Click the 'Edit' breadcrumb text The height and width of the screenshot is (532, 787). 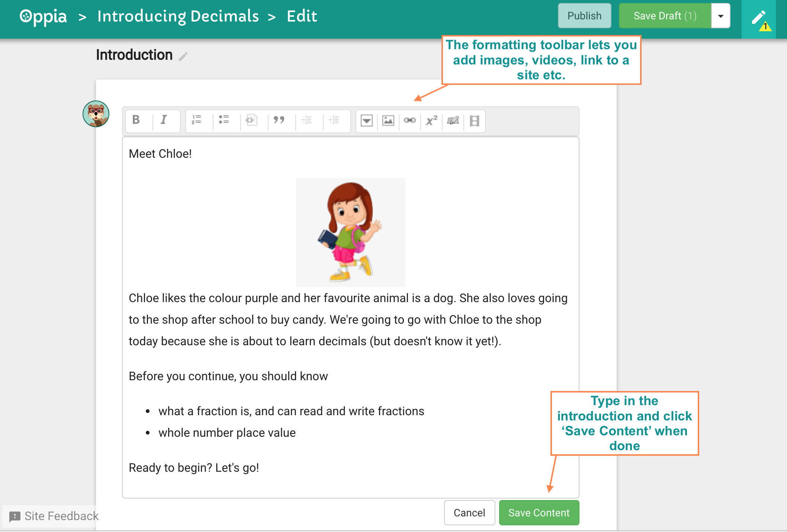(x=302, y=16)
